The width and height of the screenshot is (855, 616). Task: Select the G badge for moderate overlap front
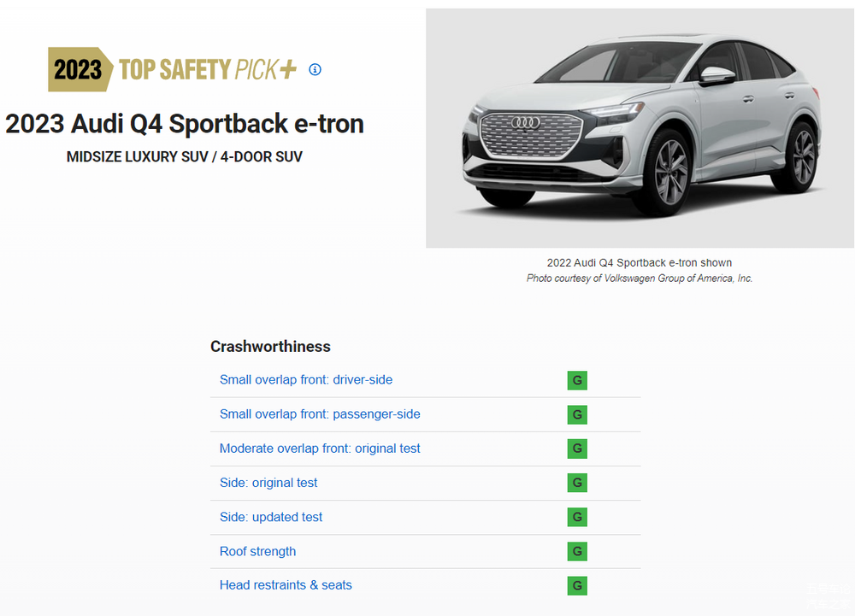click(577, 449)
